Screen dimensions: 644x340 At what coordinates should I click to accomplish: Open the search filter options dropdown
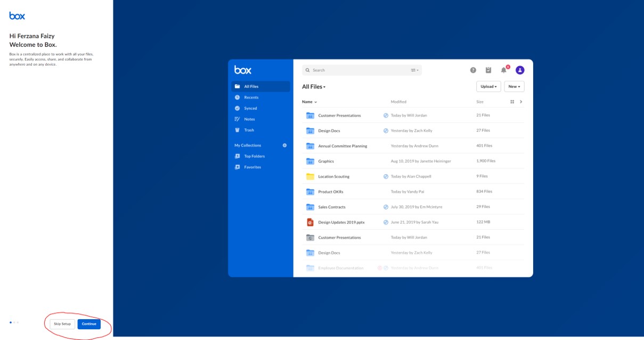[x=414, y=70]
